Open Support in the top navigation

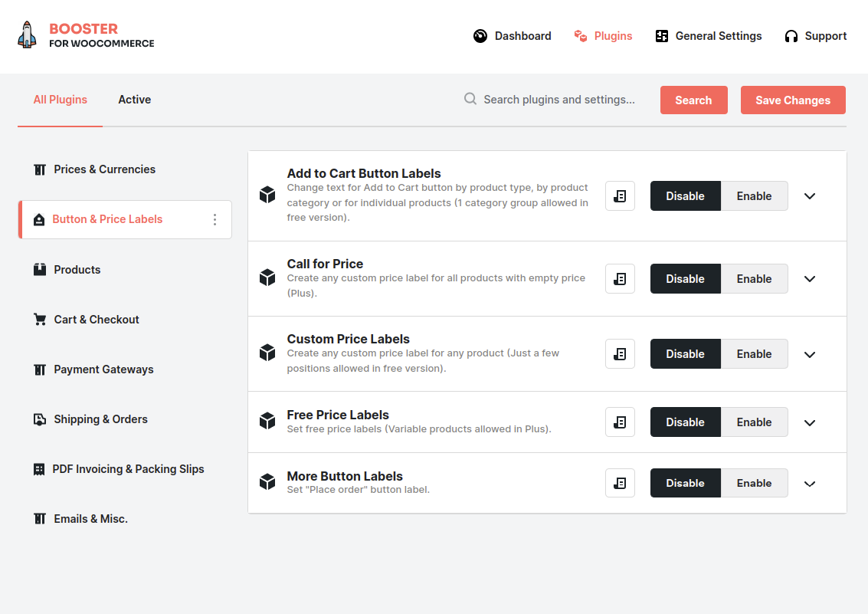click(x=815, y=36)
